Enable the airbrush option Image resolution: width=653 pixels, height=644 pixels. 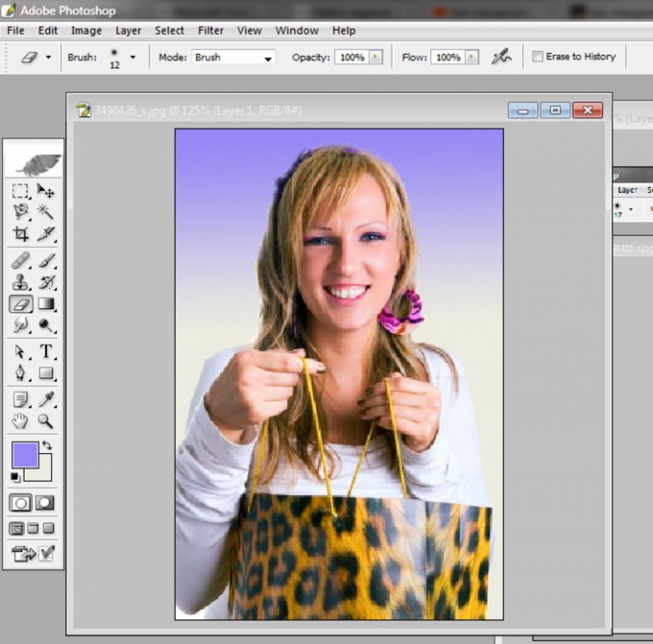click(x=501, y=57)
